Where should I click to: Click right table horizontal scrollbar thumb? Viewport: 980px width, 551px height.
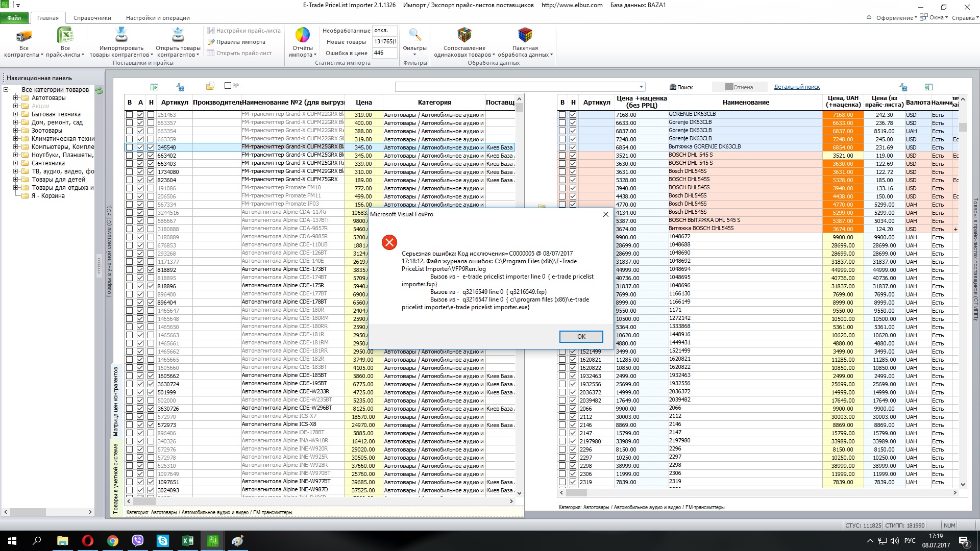(x=577, y=493)
